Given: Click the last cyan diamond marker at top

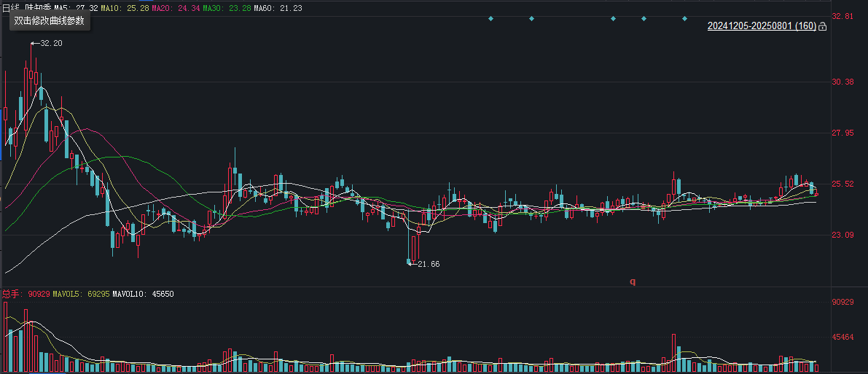Looking at the screenshot, I should (685, 19).
